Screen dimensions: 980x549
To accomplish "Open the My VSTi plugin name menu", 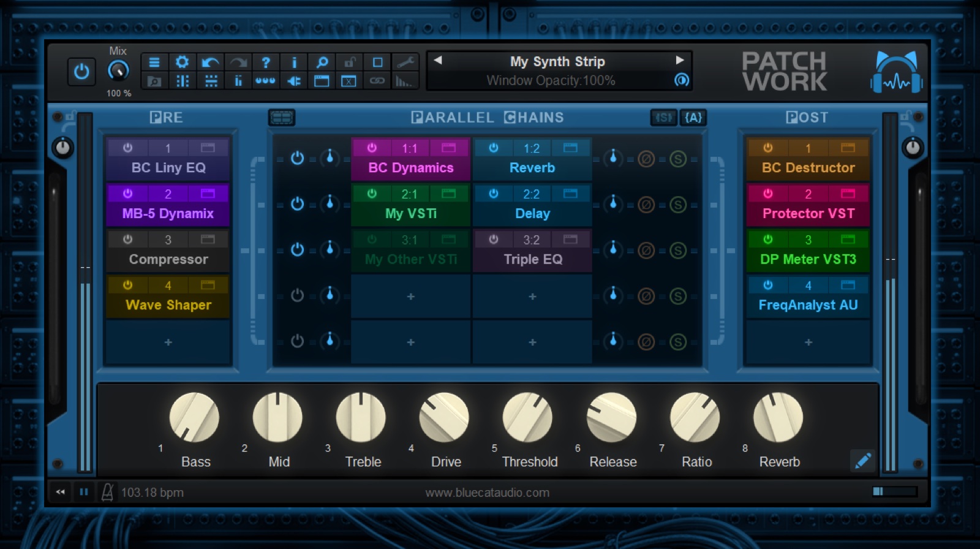I will (411, 214).
